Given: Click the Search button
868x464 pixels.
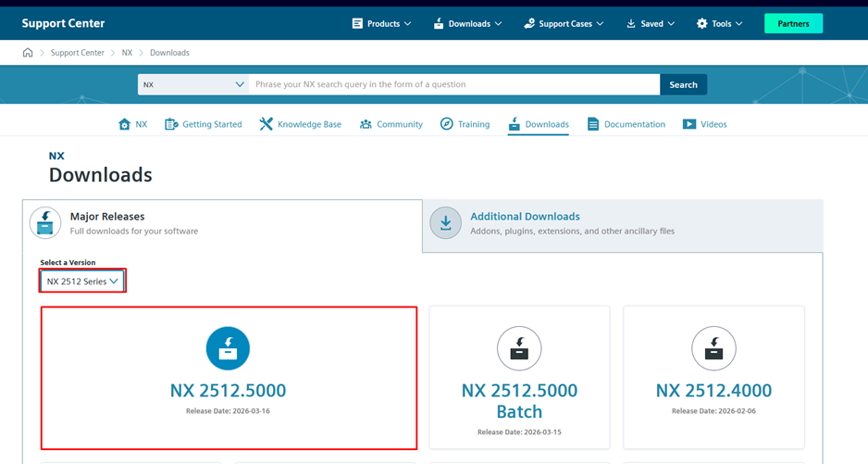Looking at the screenshot, I should click(x=683, y=84).
